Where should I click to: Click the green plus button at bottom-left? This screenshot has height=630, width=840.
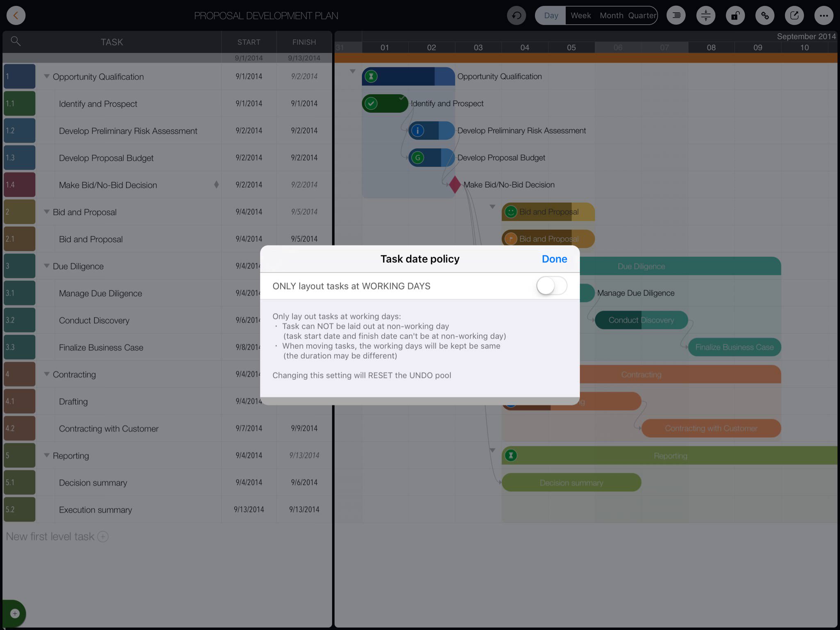point(15,613)
